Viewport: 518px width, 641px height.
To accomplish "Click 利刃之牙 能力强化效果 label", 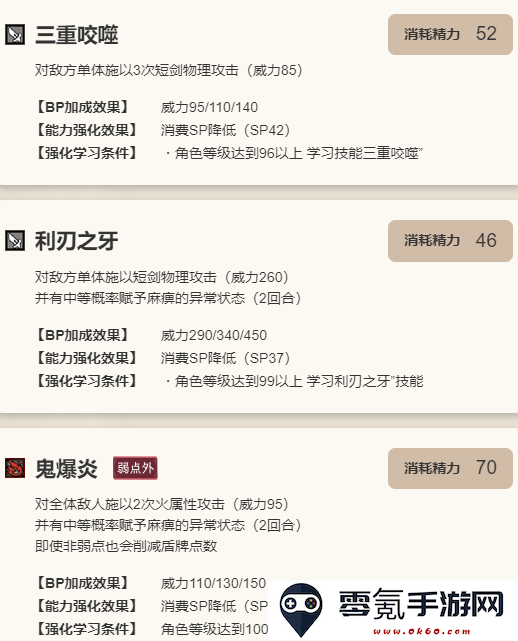I will 87,358.
